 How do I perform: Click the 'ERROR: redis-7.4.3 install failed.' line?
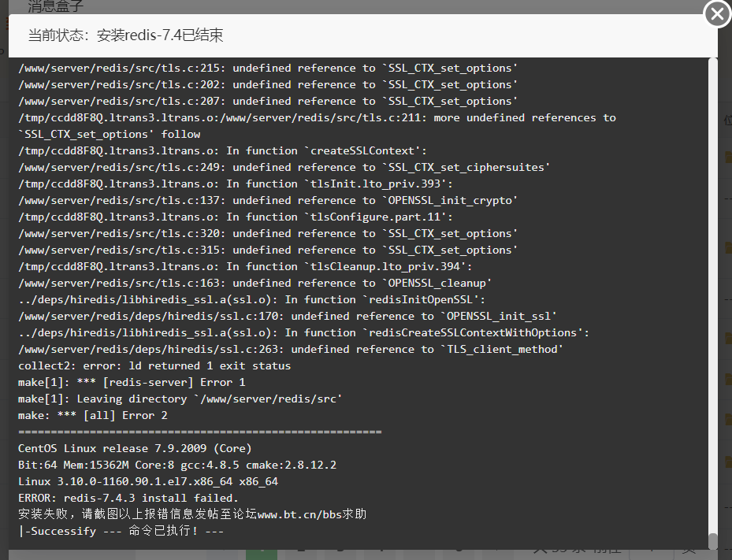[128, 498]
